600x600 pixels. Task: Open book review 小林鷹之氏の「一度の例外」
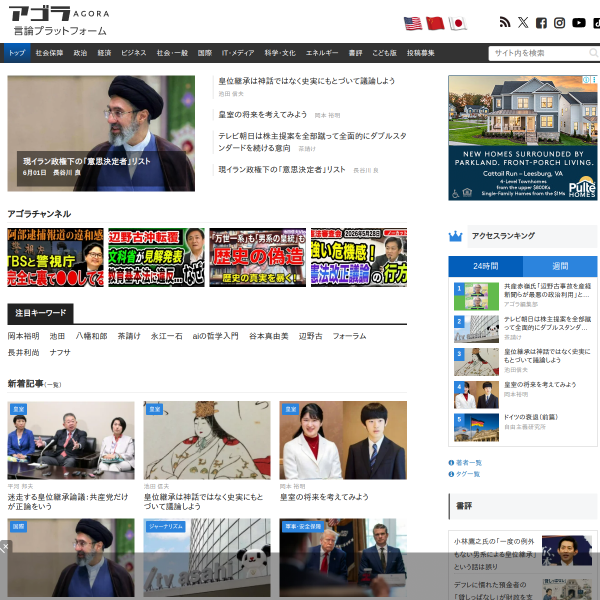(495, 554)
